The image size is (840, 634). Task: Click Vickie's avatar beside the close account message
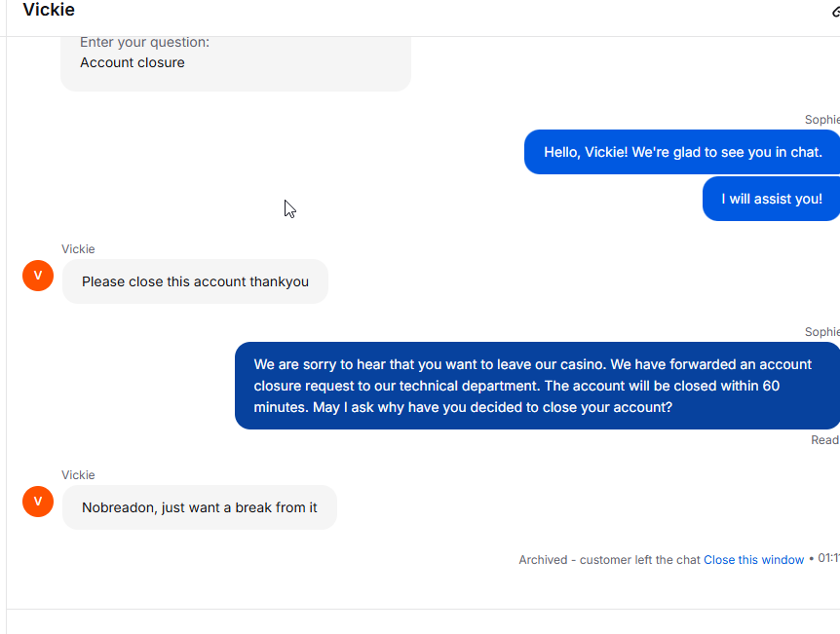tap(38, 276)
